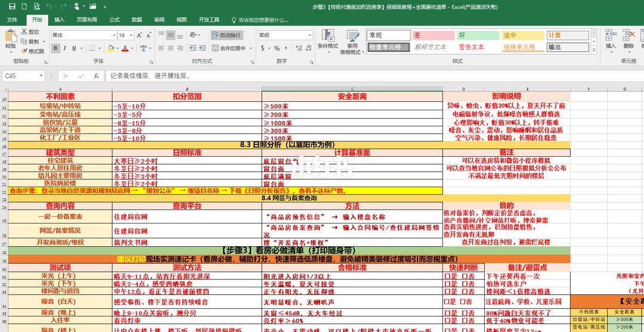
Task: Toggle 合并后居中 merge and center
Action: tap(229, 48)
